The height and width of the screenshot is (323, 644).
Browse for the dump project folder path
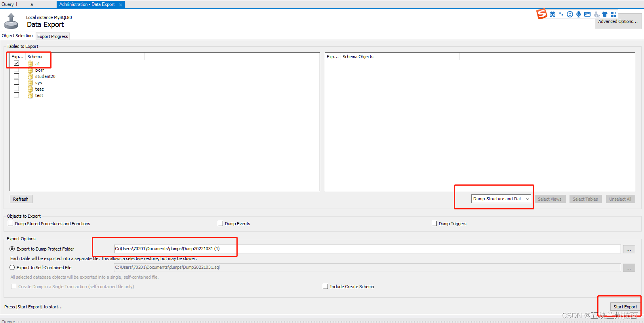(629, 249)
